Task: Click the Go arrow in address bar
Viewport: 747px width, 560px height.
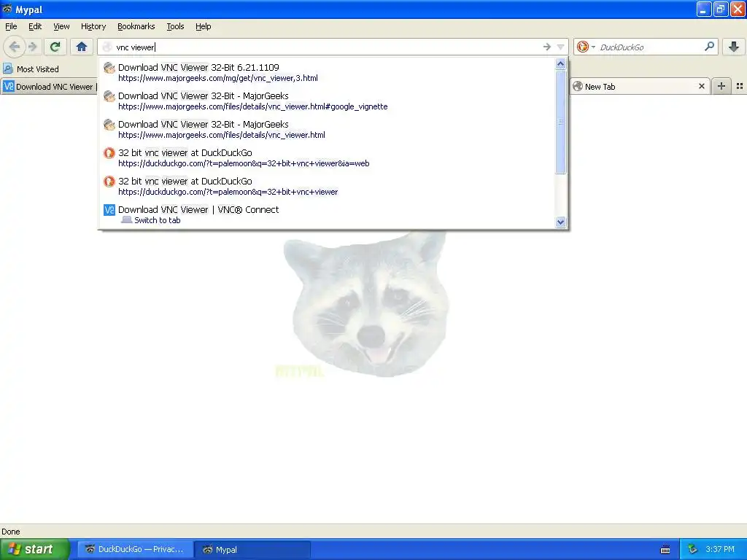Action: [x=547, y=47]
